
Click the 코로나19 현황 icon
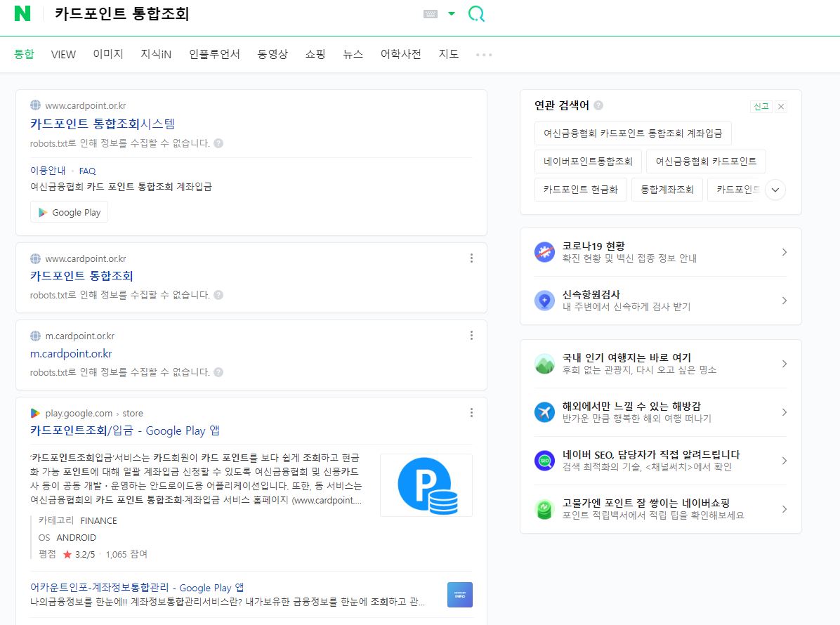tap(545, 251)
